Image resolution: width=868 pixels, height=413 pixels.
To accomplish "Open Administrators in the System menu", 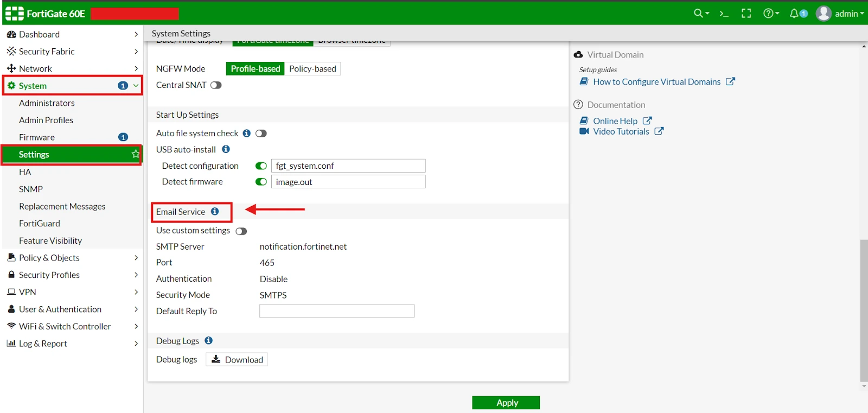I will [x=47, y=103].
